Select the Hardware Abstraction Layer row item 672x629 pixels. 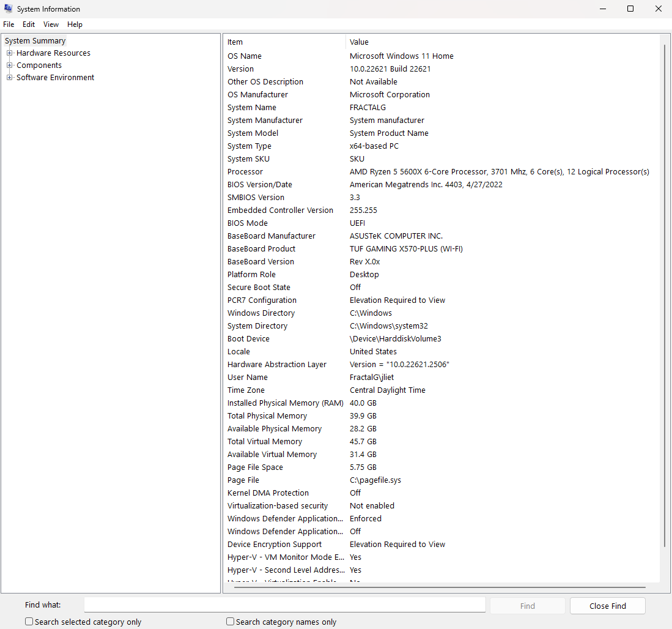coord(277,365)
